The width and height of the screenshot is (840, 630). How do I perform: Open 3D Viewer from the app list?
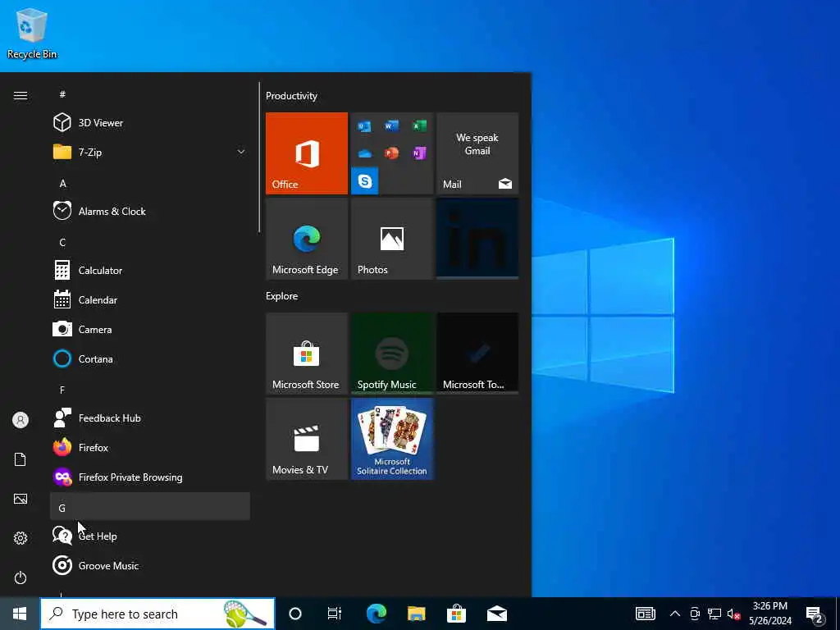coord(150,123)
